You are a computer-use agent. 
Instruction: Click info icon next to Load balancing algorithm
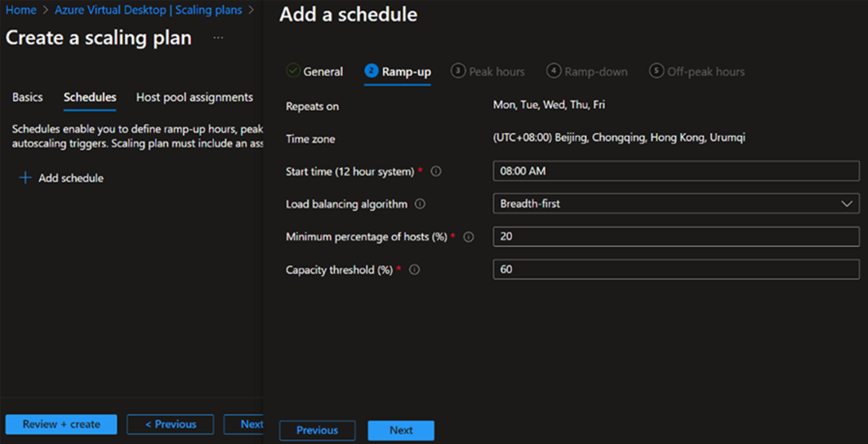click(x=420, y=204)
